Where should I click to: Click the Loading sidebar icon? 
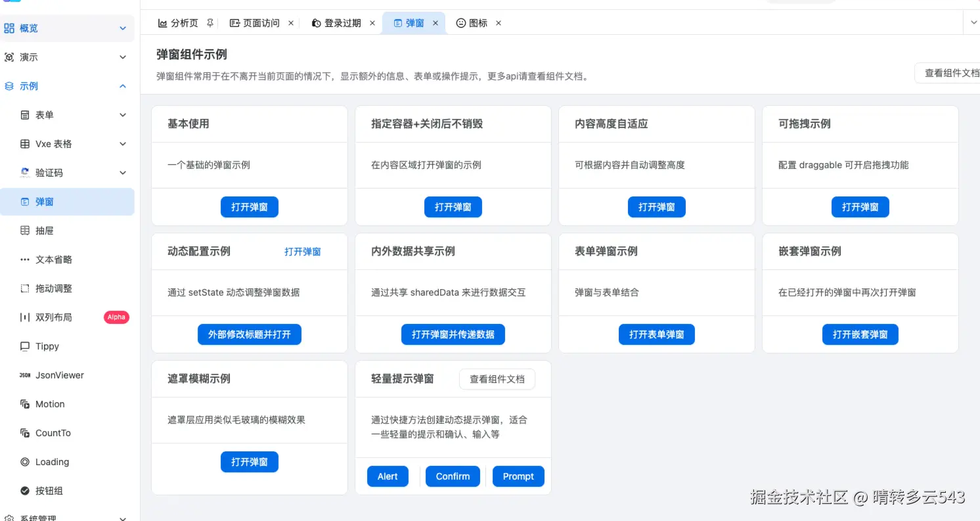(25, 462)
